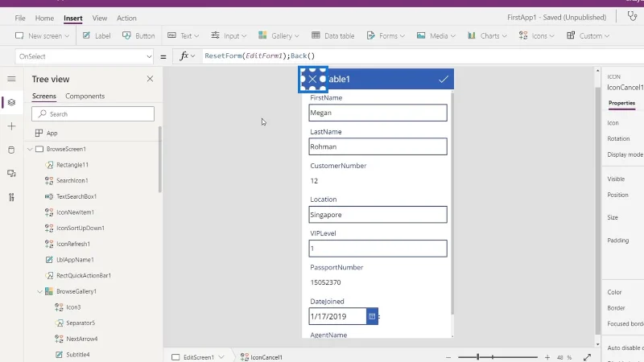The height and width of the screenshot is (362, 644).
Task: Select the Properties tab in right pane
Action: (621, 103)
